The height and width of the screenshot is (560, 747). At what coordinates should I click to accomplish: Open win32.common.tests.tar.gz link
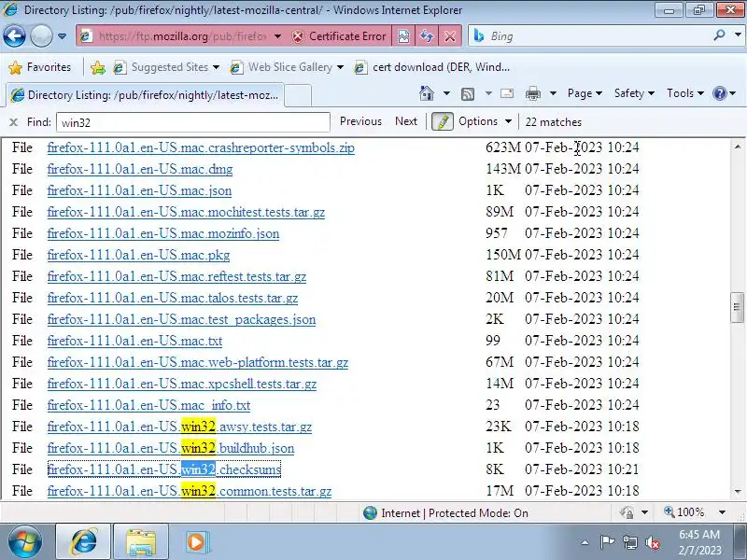click(190, 491)
